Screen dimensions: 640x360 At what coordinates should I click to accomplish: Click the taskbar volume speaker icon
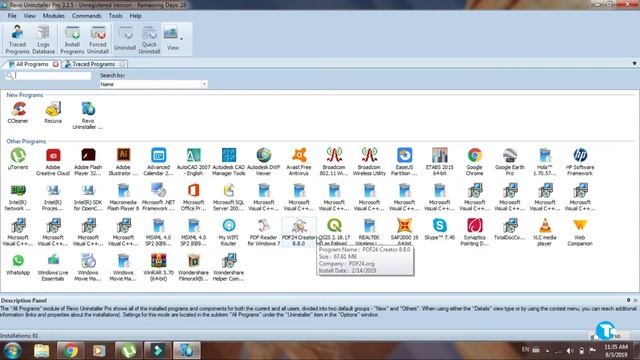pos(570,351)
